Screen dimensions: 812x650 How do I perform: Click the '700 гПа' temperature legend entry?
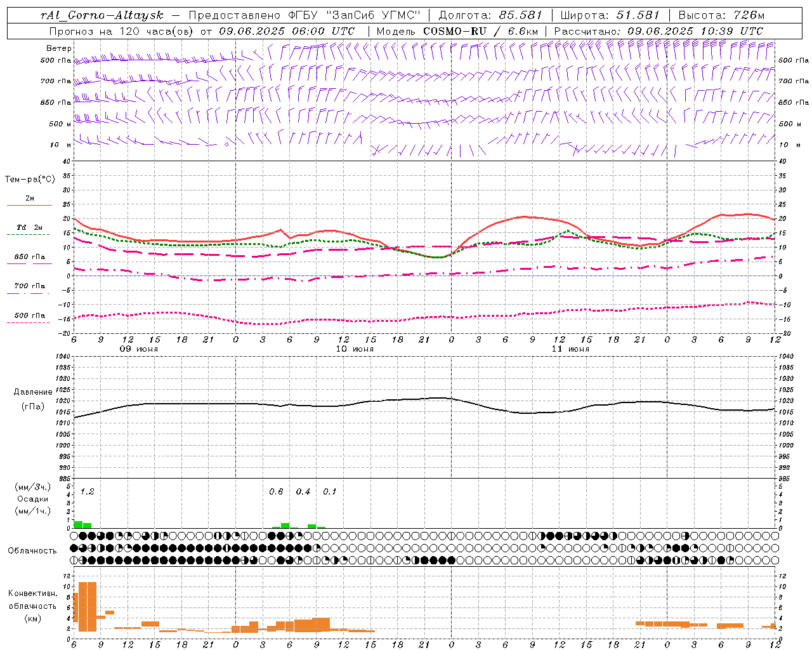(x=30, y=286)
